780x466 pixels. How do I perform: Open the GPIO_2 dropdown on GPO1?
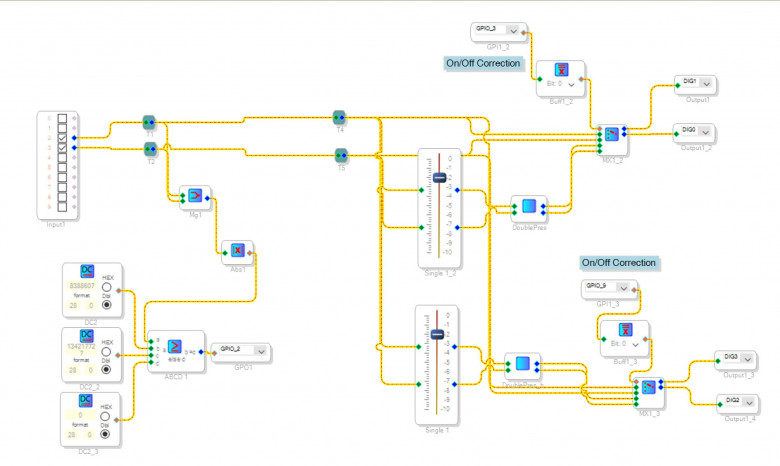tap(261, 351)
